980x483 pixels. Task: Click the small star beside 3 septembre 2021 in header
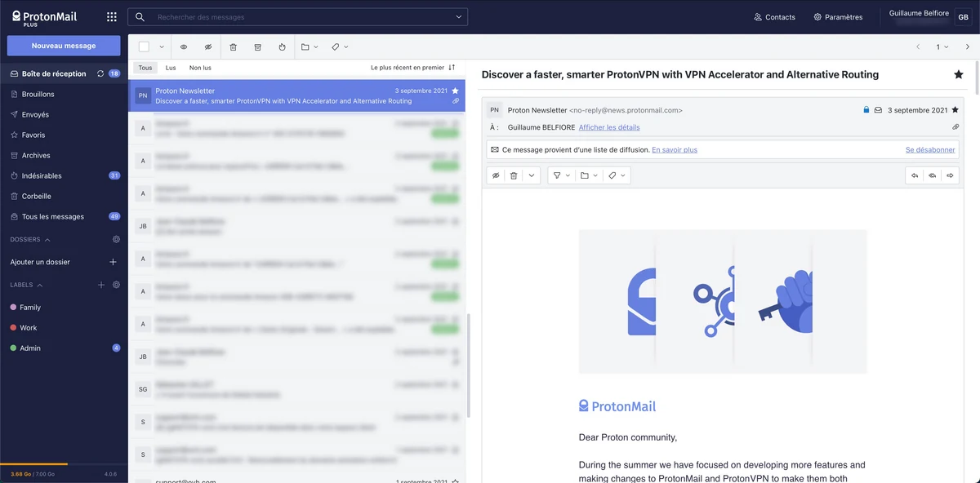click(x=957, y=110)
